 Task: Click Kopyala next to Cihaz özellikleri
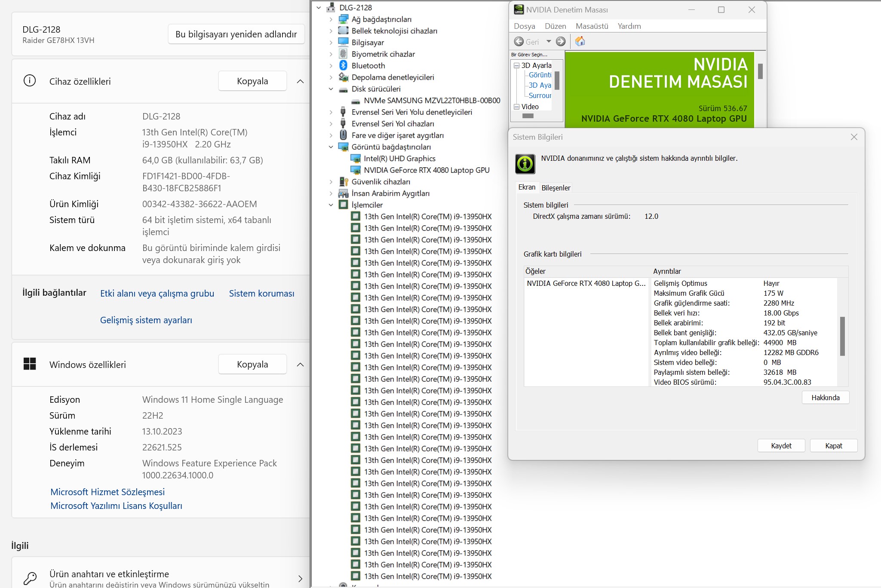(252, 81)
